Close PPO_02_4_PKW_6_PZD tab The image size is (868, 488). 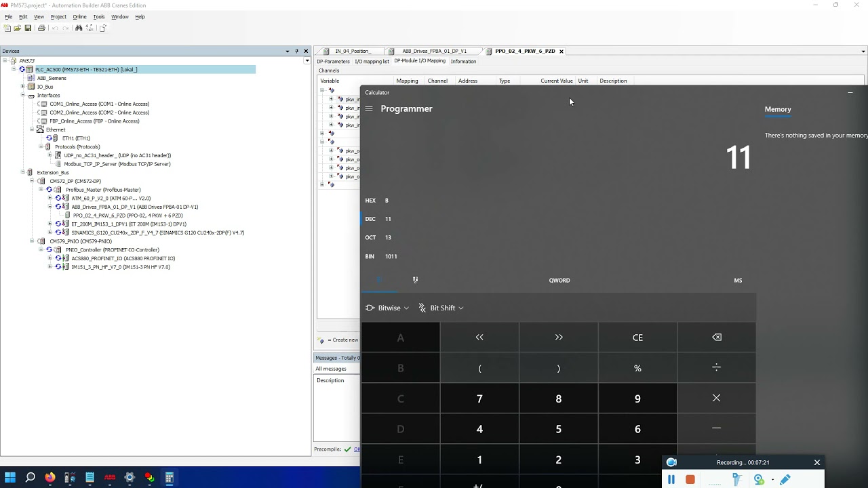click(x=561, y=51)
